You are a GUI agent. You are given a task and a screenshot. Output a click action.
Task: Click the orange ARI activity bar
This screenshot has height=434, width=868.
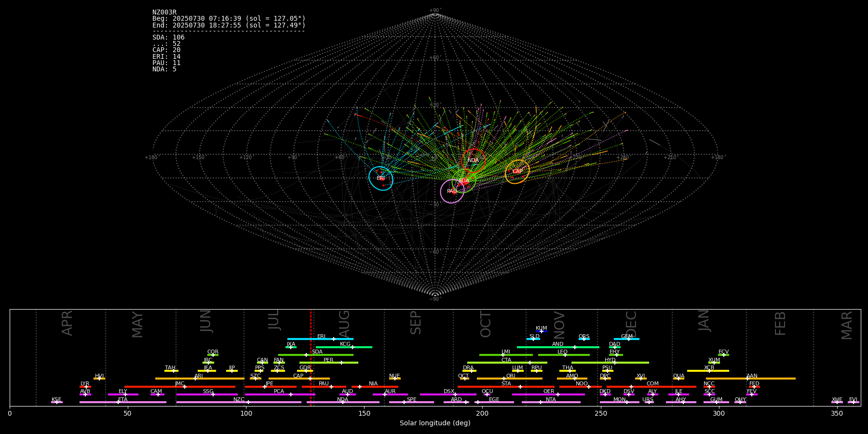point(200,379)
